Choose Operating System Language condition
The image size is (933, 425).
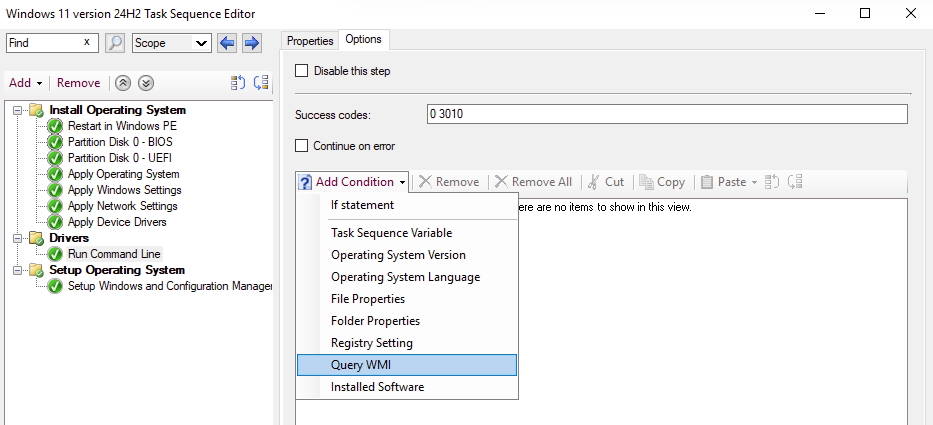407,277
